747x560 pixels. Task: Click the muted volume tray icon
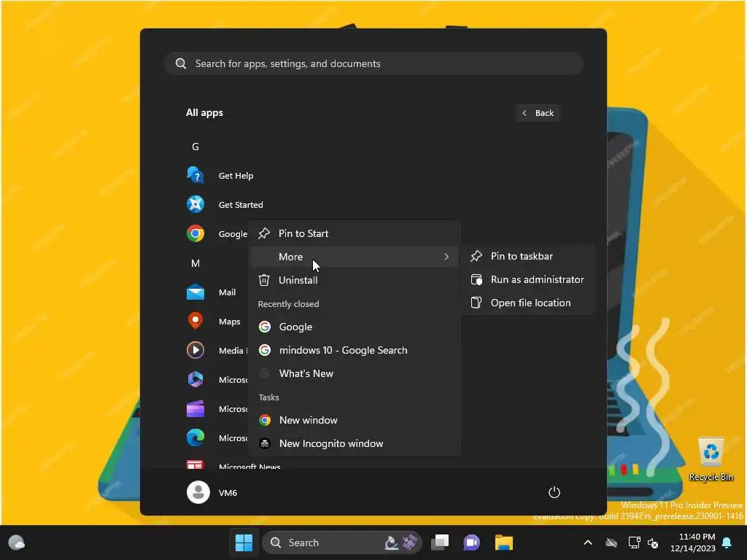pyautogui.click(x=653, y=542)
